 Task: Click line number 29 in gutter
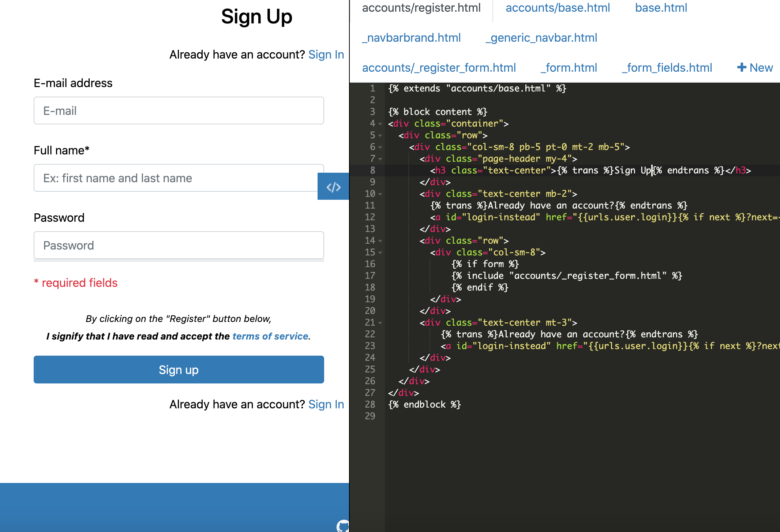370,416
